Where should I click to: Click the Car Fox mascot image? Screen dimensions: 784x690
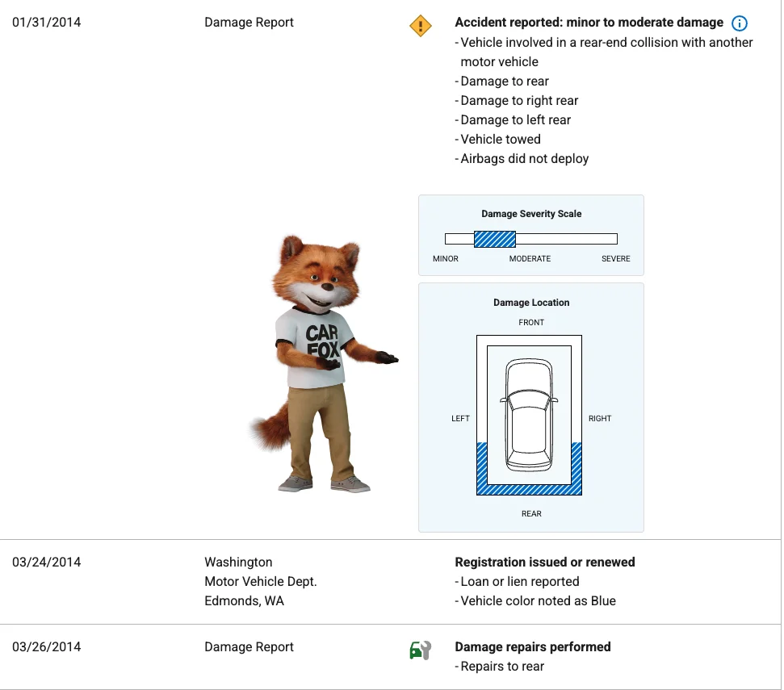pyautogui.click(x=321, y=363)
